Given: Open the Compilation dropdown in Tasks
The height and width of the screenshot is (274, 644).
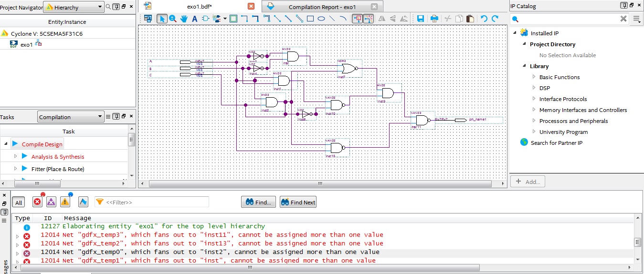Looking at the screenshot, I should pyautogui.click(x=71, y=117).
